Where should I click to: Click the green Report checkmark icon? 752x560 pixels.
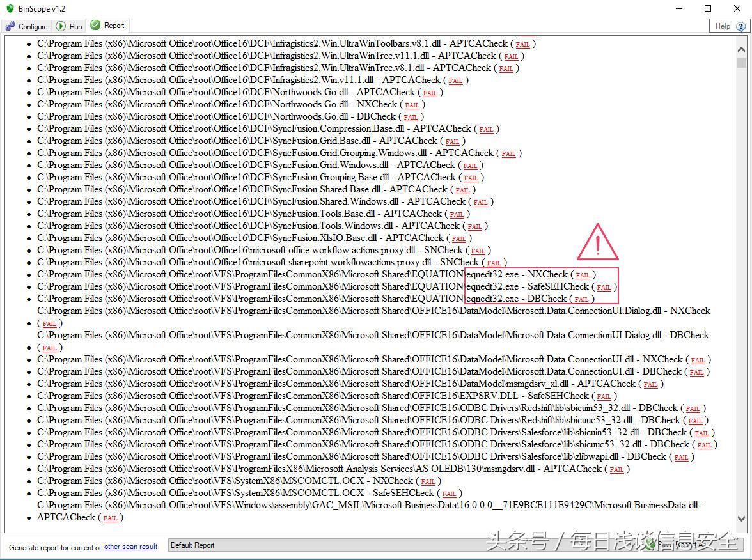(x=95, y=26)
